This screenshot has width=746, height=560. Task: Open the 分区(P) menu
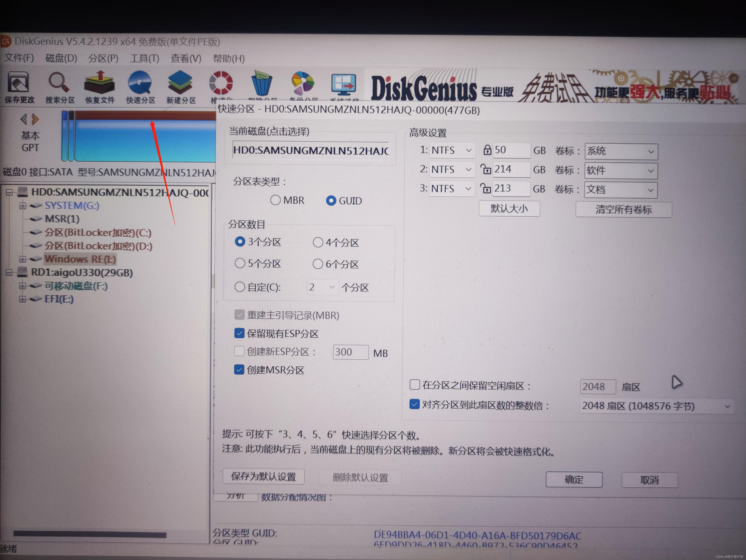click(103, 58)
